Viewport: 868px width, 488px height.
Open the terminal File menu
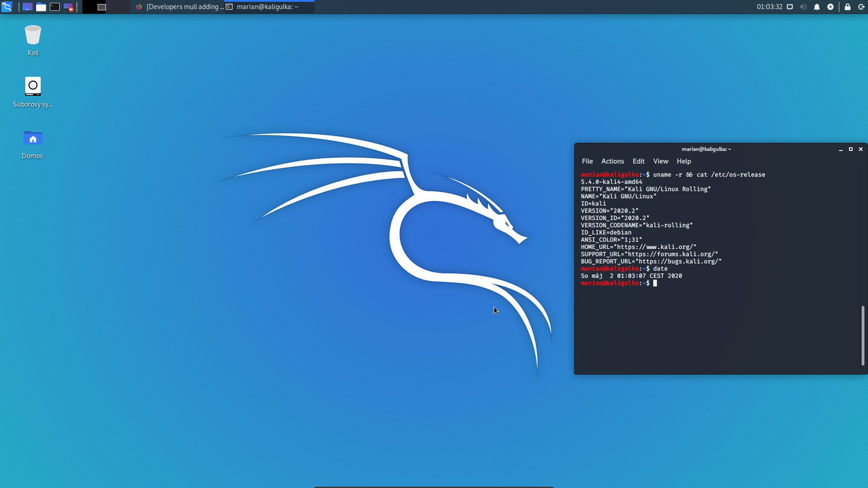(x=587, y=161)
